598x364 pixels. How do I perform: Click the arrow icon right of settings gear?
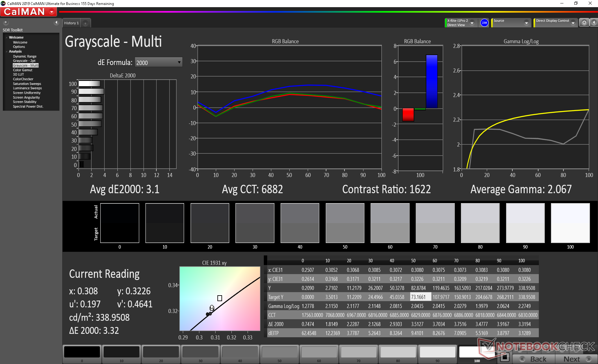coord(594,22)
